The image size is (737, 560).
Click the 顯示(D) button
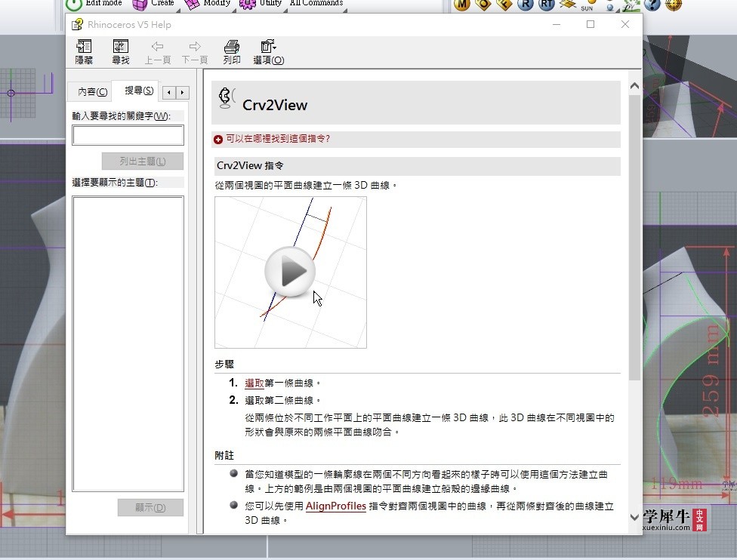[150, 507]
